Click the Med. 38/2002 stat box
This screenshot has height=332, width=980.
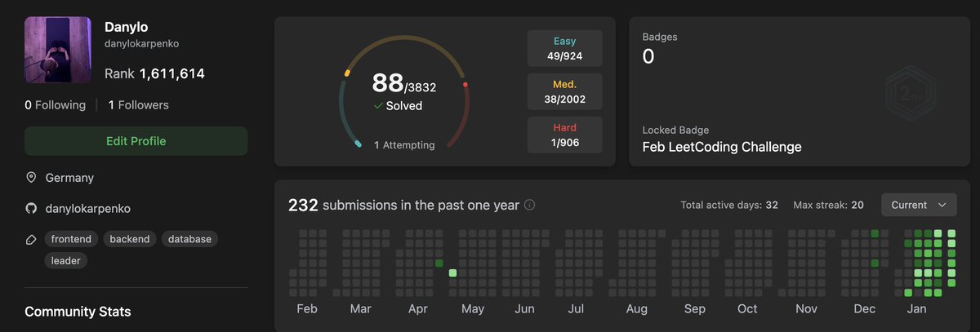565,92
